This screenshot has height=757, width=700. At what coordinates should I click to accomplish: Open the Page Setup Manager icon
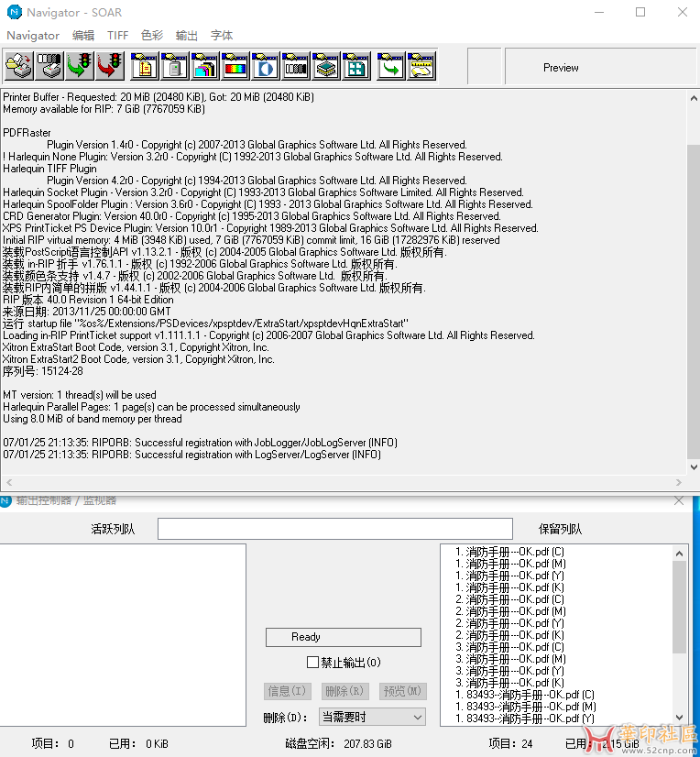(x=144, y=66)
